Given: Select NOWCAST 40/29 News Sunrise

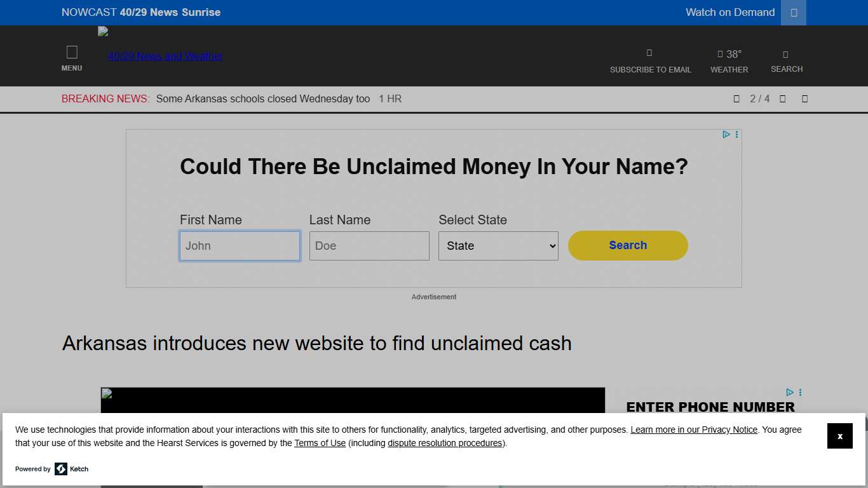Looking at the screenshot, I should click(141, 12).
